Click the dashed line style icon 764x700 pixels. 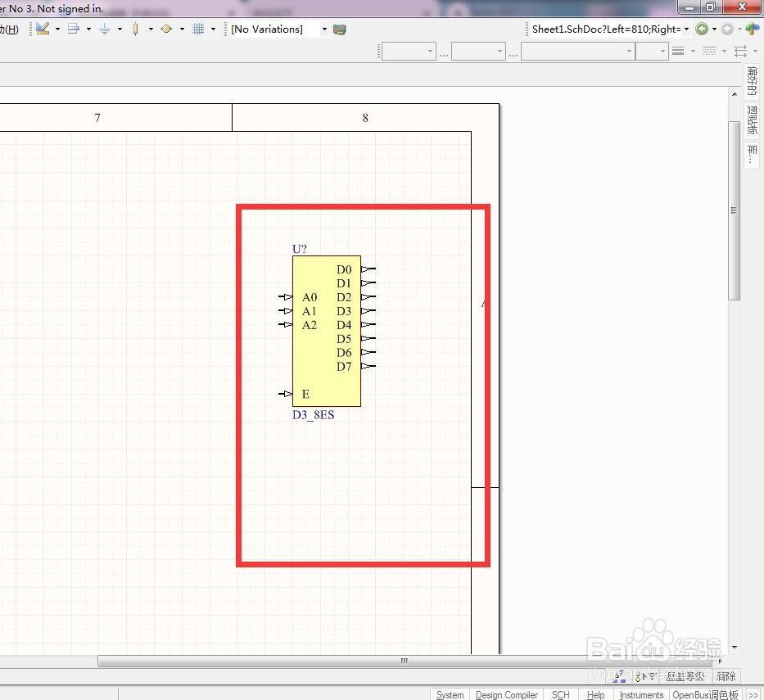click(709, 51)
